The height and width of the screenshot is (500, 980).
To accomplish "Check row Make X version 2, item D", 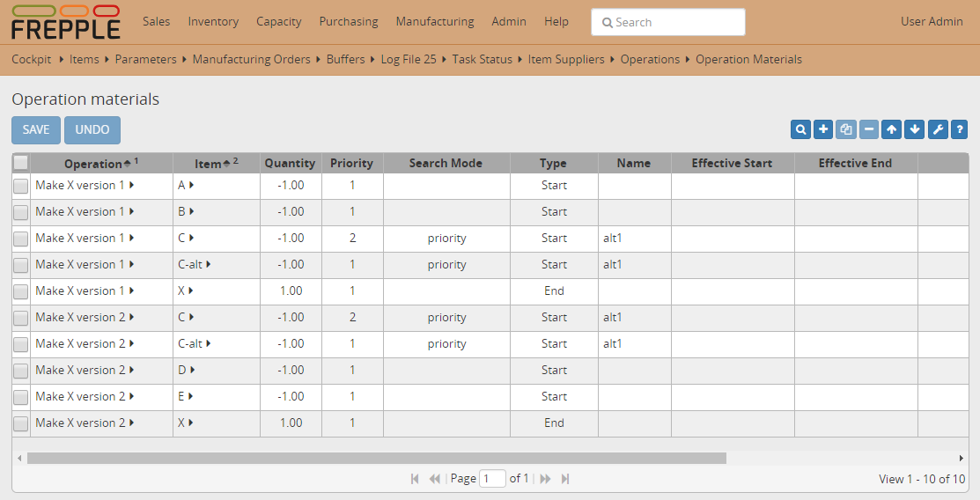I will pos(20,371).
